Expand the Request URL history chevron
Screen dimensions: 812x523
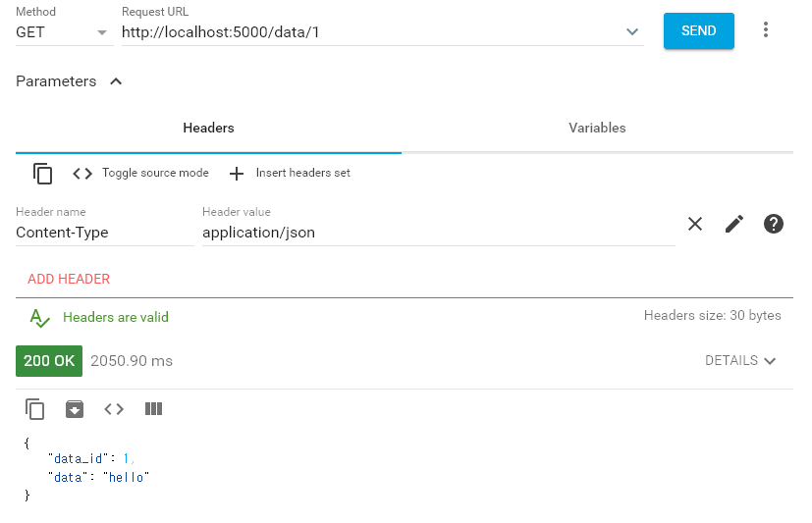pos(631,32)
